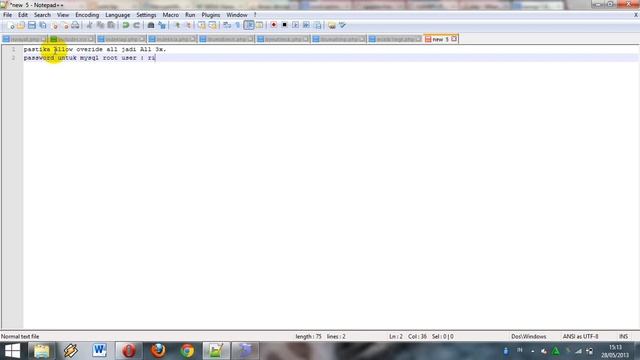This screenshot has height=360, width=640.
Task: Toggle Show All Characters icon
Action: coord(238,25)
